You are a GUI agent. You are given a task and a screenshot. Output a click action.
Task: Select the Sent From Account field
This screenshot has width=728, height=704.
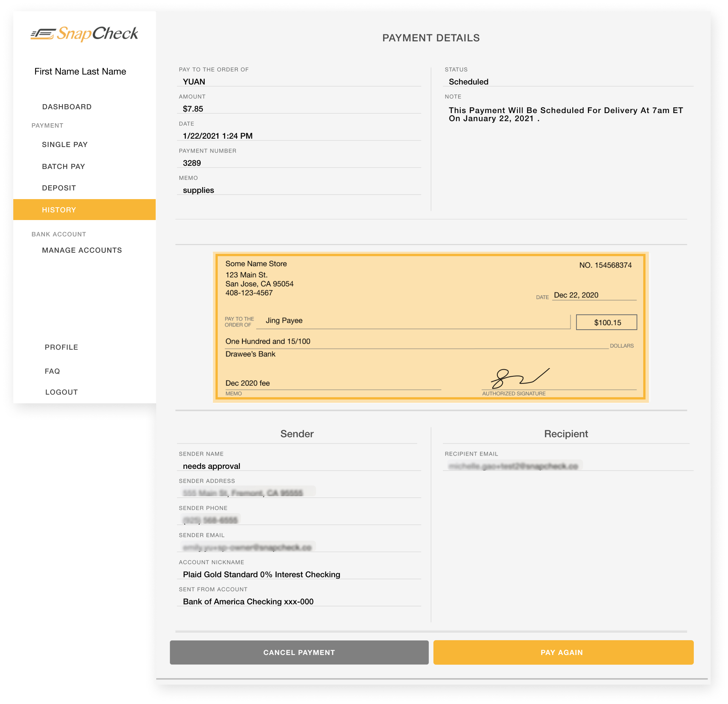[299, 601]
